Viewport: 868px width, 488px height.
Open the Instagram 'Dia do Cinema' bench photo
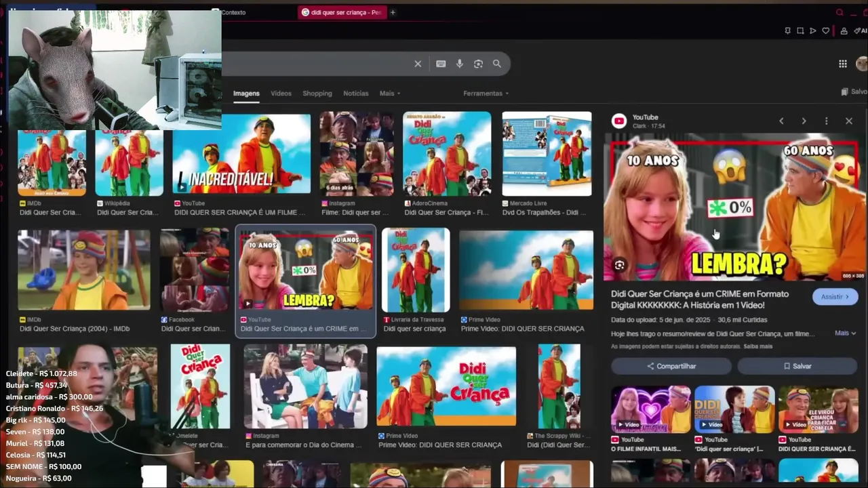point(305,386)
